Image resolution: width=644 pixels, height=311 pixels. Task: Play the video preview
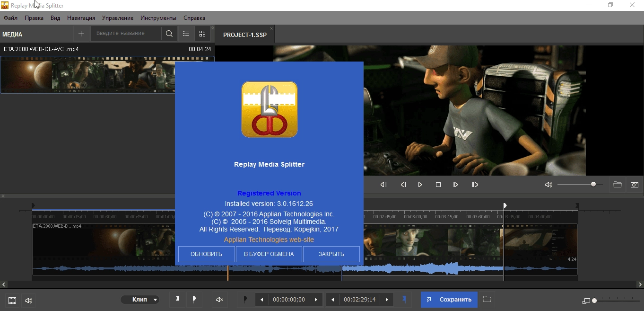tap(420, 185)
